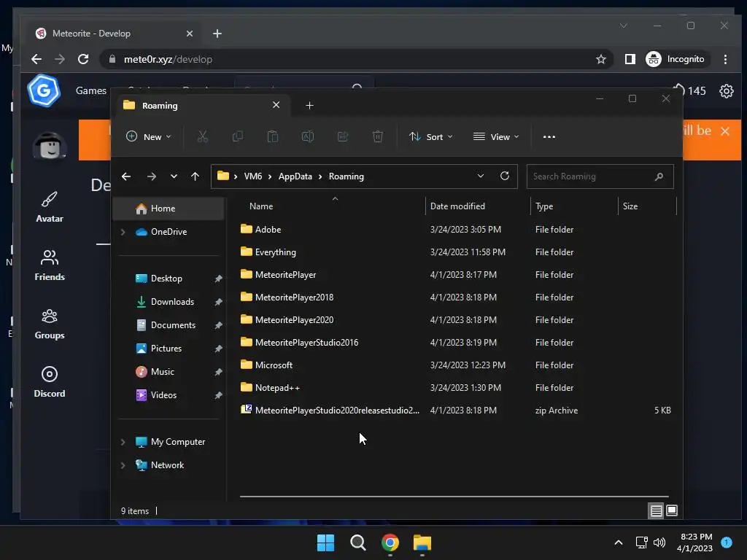Viewport: 747px width, 560px height.
Task: Open the New dropdown in Explorer
Action: [148, 136]
